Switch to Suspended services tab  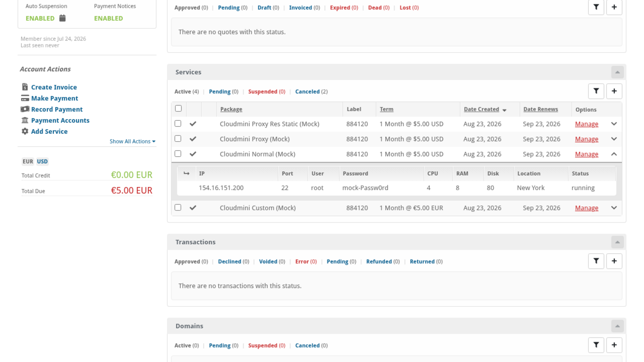(x=267, y=92)
